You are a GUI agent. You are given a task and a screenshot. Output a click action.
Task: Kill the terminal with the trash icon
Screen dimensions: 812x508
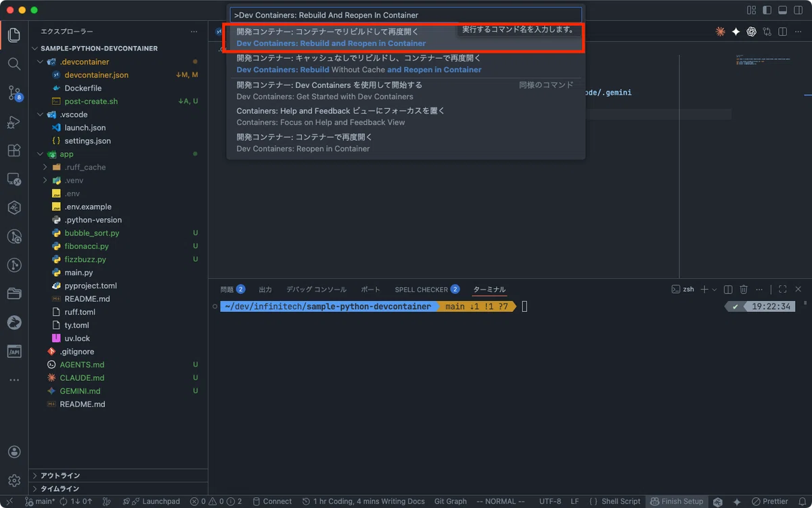tap(744, 290)
